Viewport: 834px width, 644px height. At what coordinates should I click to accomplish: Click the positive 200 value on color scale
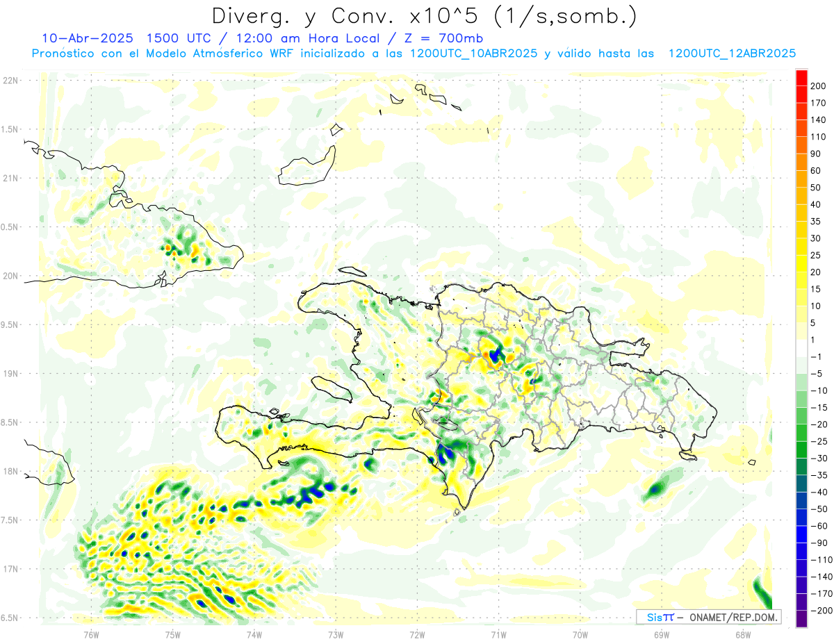tap(819, 86)
